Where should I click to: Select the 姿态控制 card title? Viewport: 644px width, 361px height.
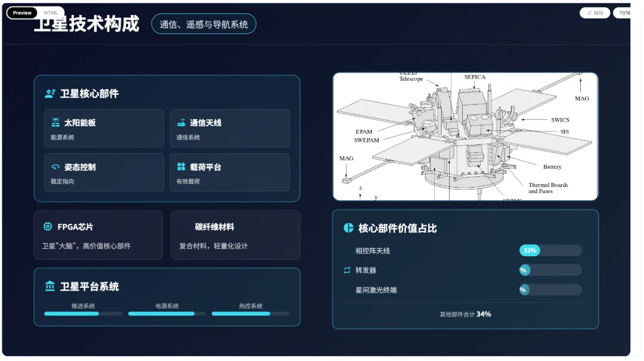click(x=80, y=167)
